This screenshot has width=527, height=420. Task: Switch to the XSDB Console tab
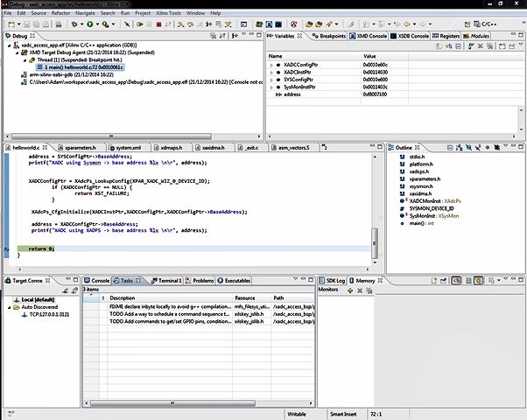tap(410, 36)
